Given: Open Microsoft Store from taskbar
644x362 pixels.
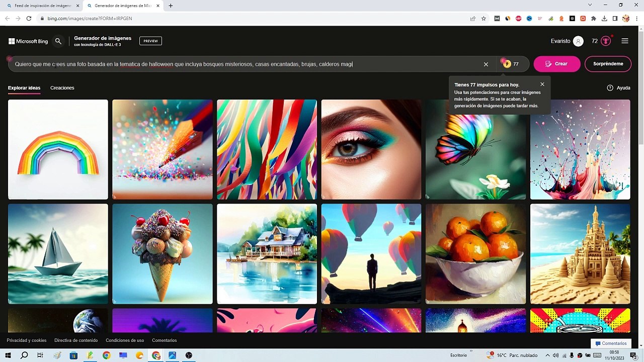Looking at the screenshot, I should point(73,355).
